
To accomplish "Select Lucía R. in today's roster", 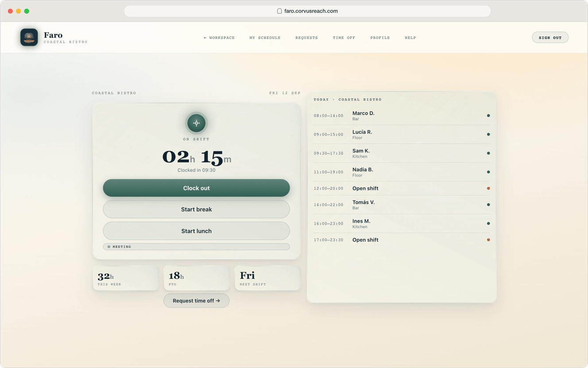I will [x=362, y=132].
